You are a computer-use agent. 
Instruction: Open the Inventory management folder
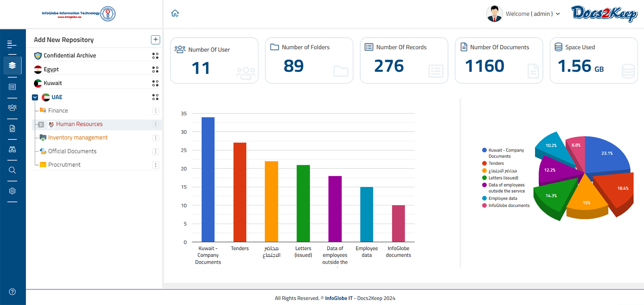click(x=78, y=138)
